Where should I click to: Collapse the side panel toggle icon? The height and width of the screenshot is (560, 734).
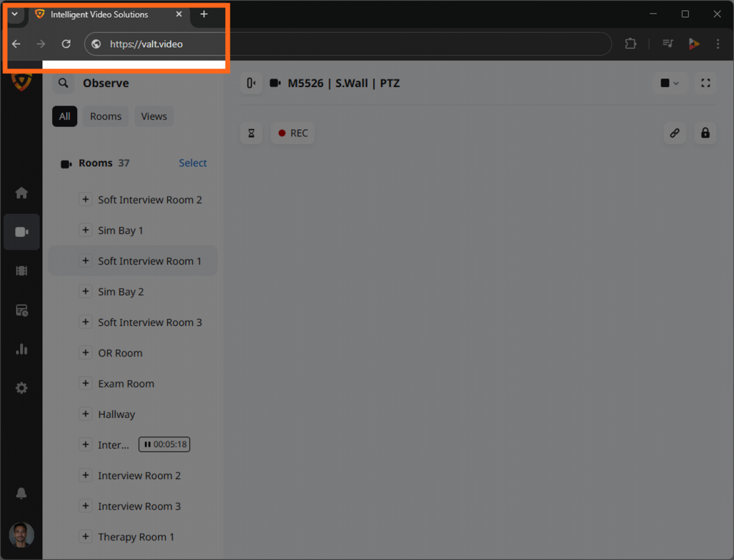point(251,83)
